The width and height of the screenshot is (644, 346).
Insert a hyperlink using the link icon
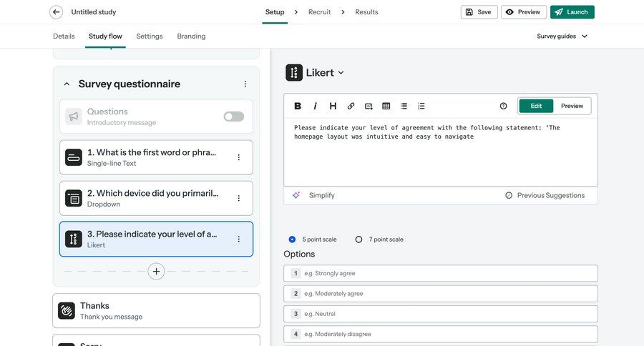351,106
